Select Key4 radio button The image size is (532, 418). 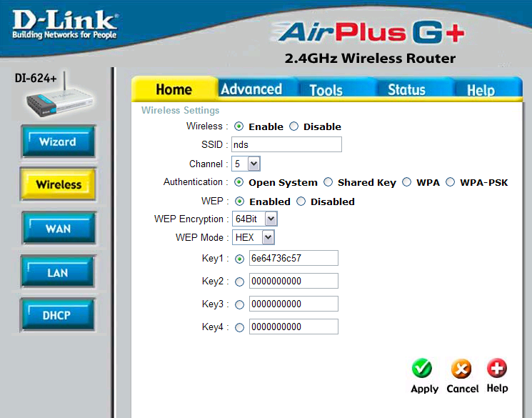tap(239, 327)
